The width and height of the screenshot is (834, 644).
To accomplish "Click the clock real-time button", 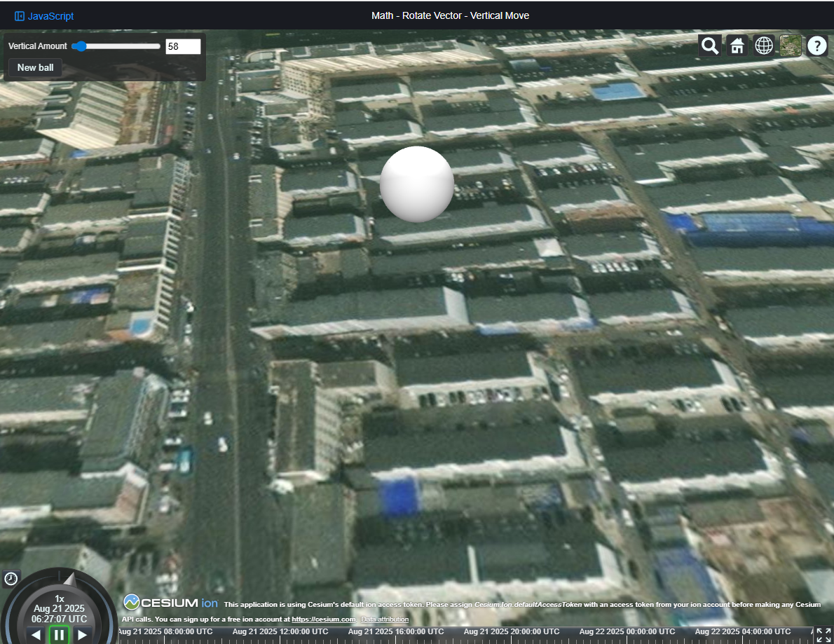I will pos(11,579).
